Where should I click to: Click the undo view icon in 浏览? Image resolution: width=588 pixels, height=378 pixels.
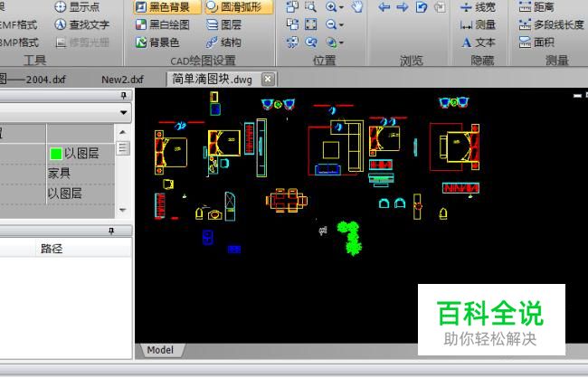422,6
